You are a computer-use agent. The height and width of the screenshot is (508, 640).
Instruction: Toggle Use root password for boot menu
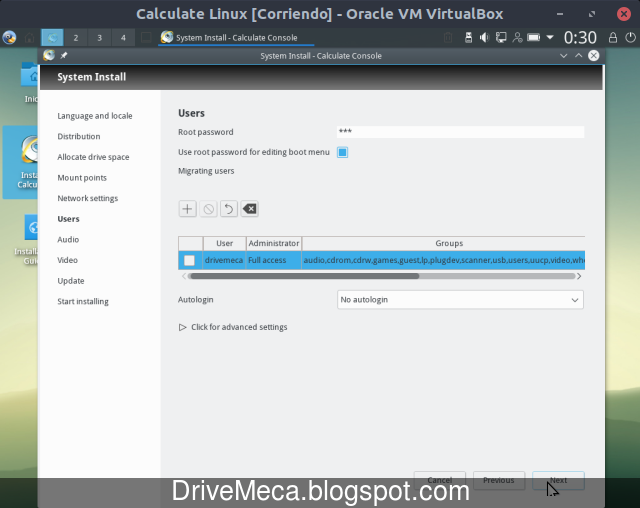342,152
